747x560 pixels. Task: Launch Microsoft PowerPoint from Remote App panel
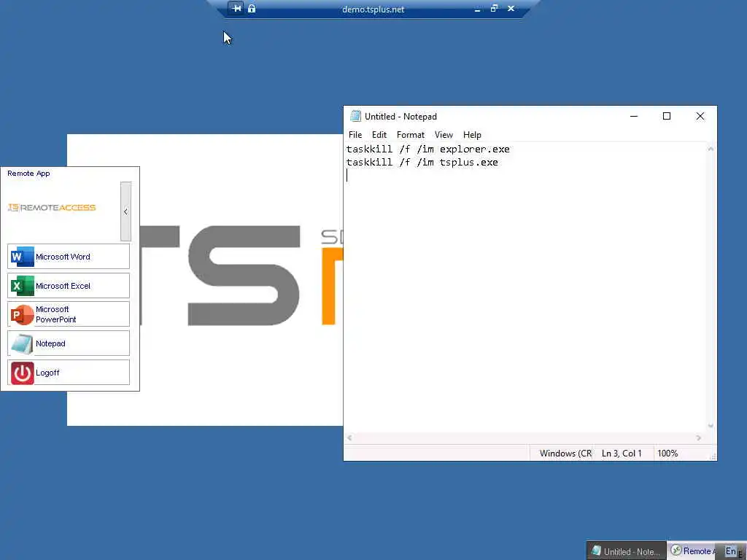coord(68,314)
